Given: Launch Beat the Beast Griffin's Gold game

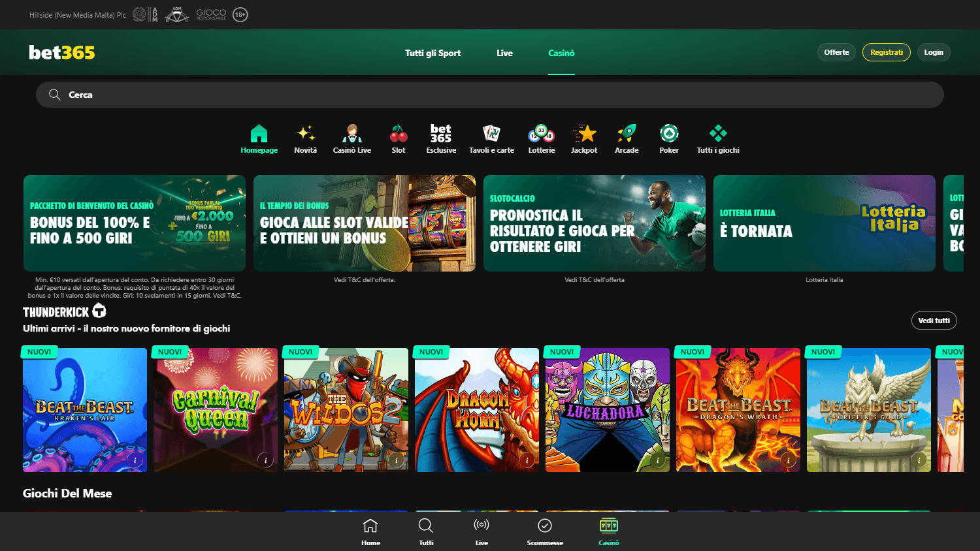Looking at the screenshot, I should point(869,410).
